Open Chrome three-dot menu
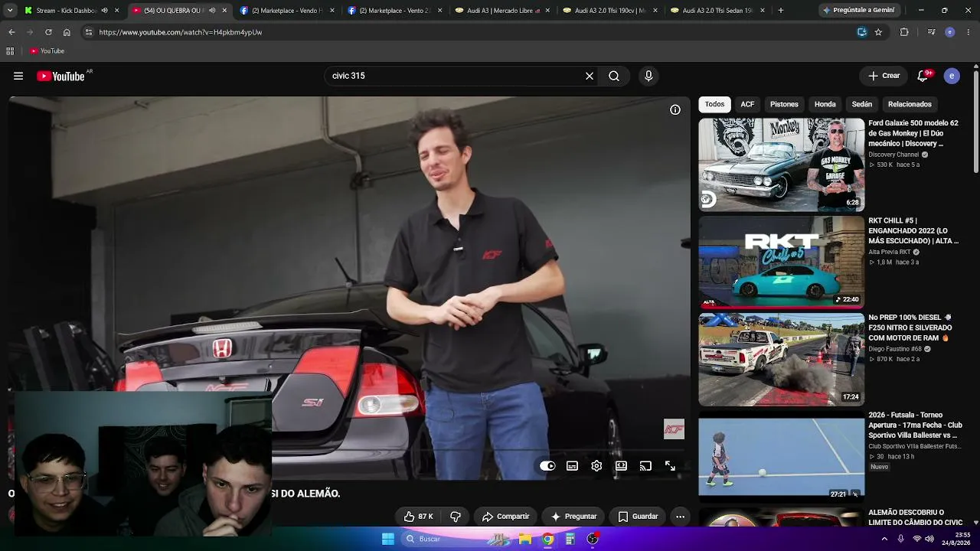The height and width of the screenshot is (551, 980). 969,32
